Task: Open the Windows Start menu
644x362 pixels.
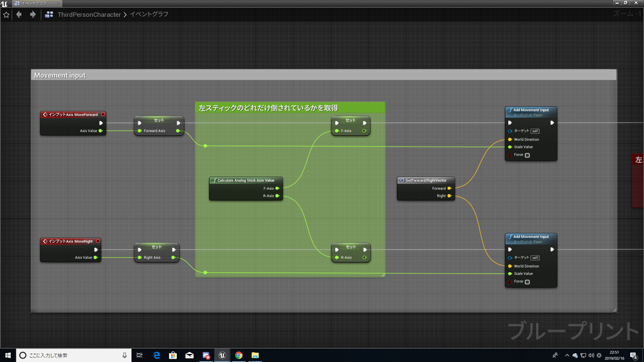Action: 8,356
